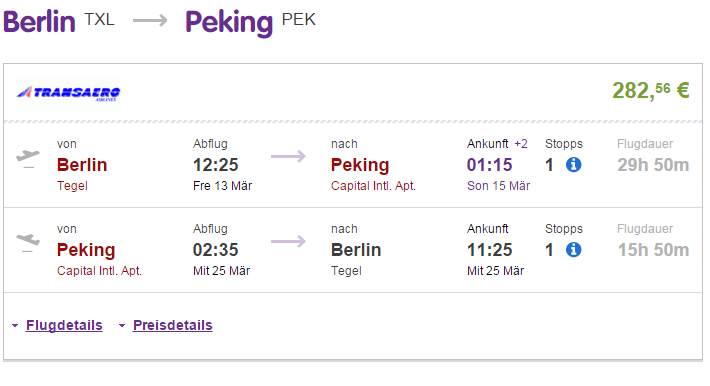This screenshot has height=386, width=710.
Task: Click the Peking PEK heading
Action: (250, 22)
